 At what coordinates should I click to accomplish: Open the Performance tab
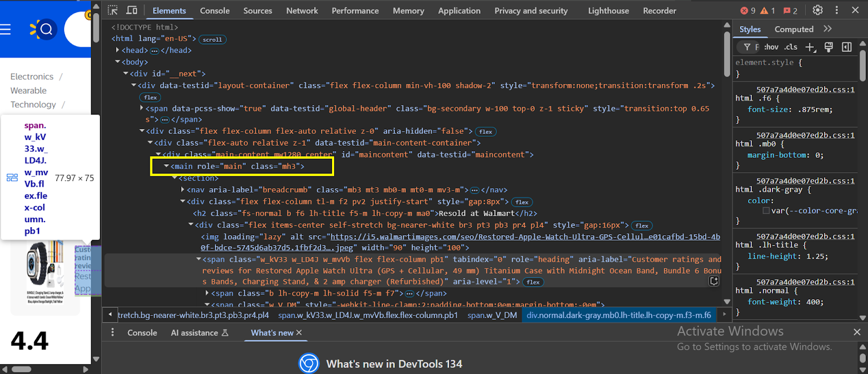coord(355,10)
